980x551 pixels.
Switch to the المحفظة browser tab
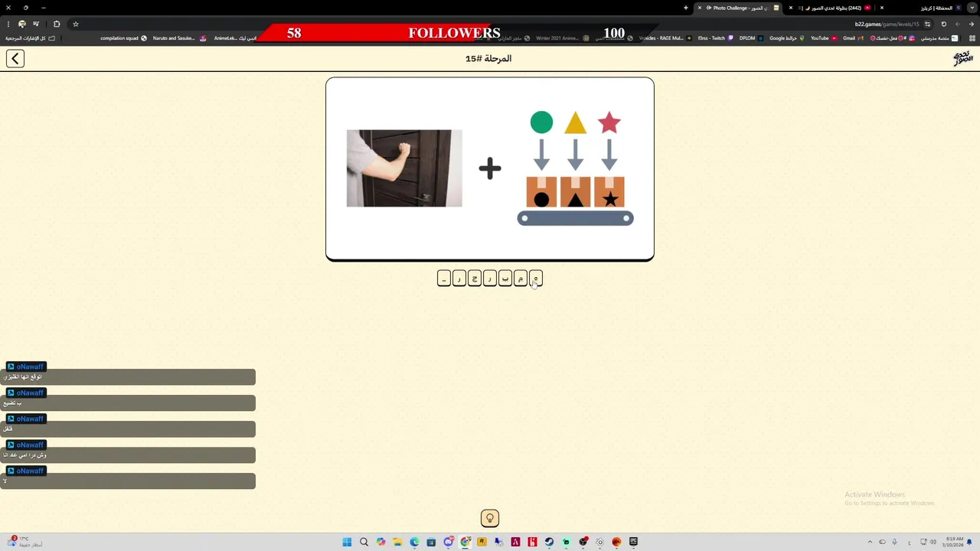919,8
